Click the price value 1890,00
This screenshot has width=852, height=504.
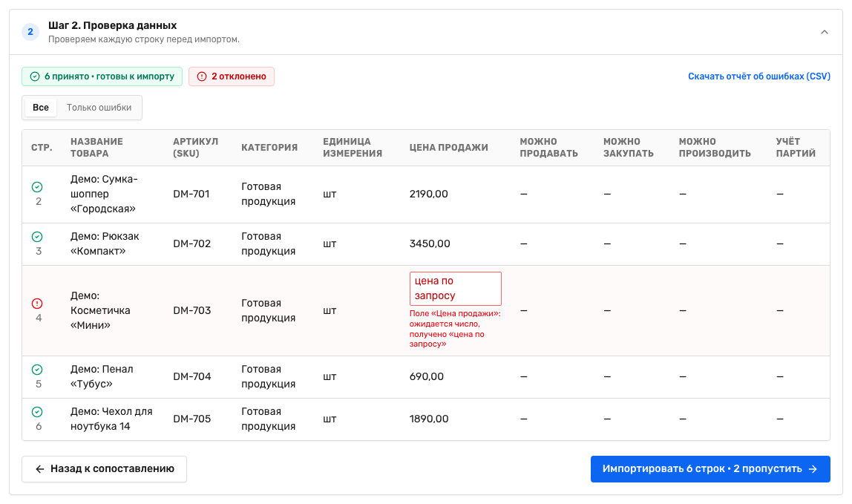click(429, 419)
